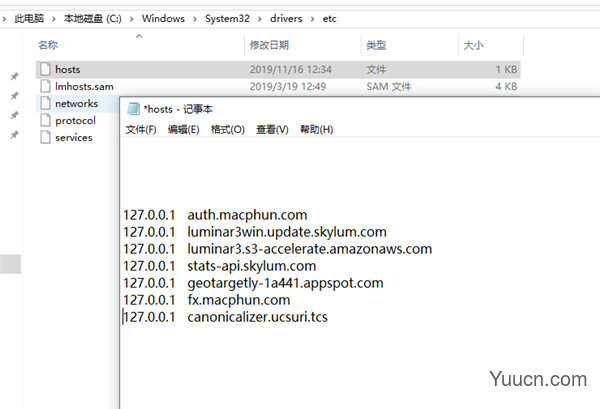Navigate to Windows in the address bar

(163, 18)
